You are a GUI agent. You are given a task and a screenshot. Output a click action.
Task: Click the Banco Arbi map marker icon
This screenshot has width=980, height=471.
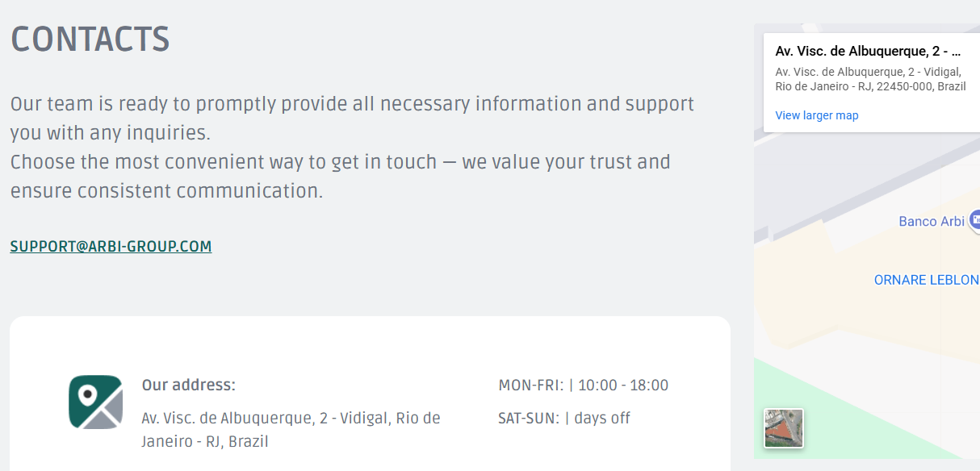tap(974, 219)
